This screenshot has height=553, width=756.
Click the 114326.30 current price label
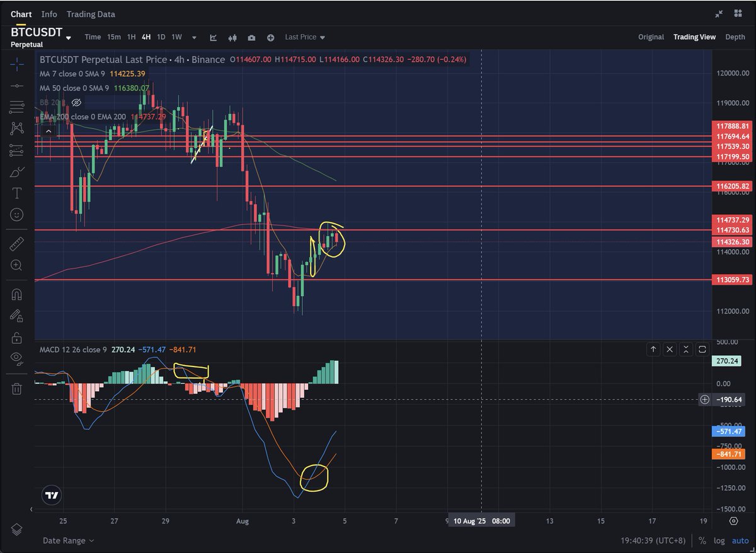click(x=731, y=242)
